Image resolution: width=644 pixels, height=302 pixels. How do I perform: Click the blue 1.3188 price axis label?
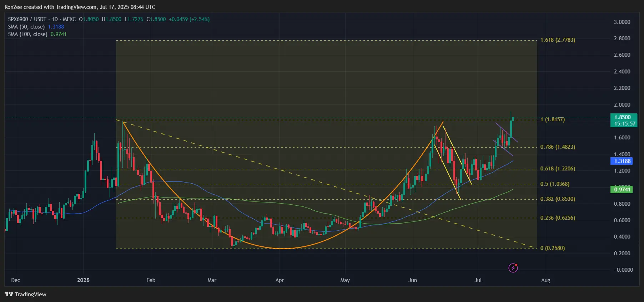(x=622, y=161)
